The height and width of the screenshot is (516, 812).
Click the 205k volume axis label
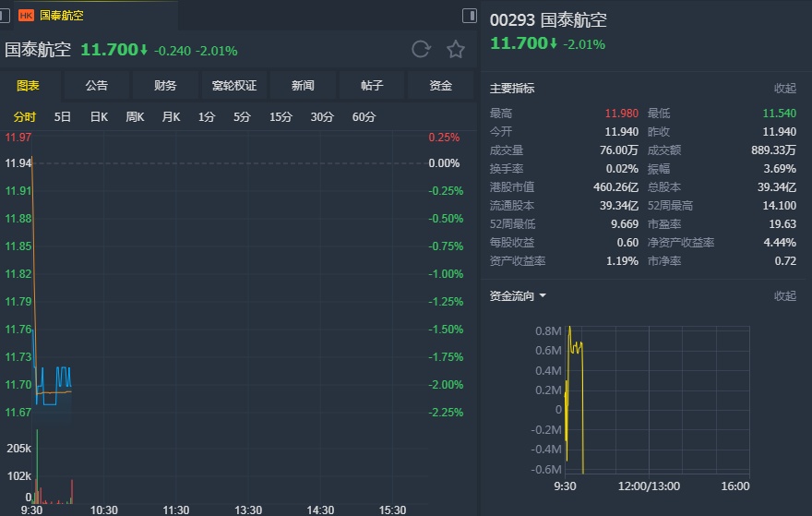[18, 449]
